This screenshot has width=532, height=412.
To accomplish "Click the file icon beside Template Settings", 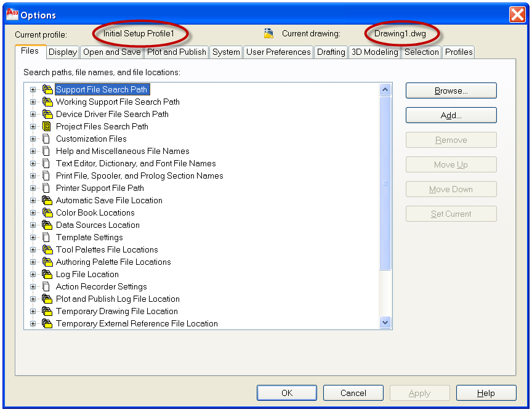I will pyautogui.click(x=46, y=238).
